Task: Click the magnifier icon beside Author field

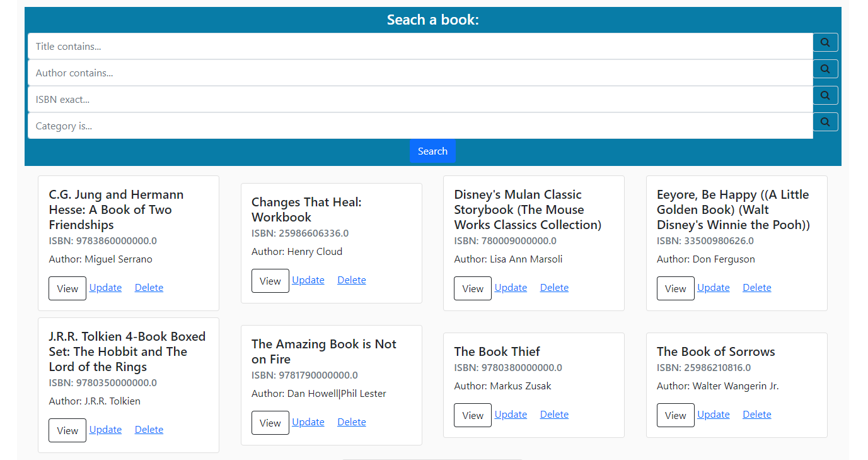Action: (x=825, y=69)
